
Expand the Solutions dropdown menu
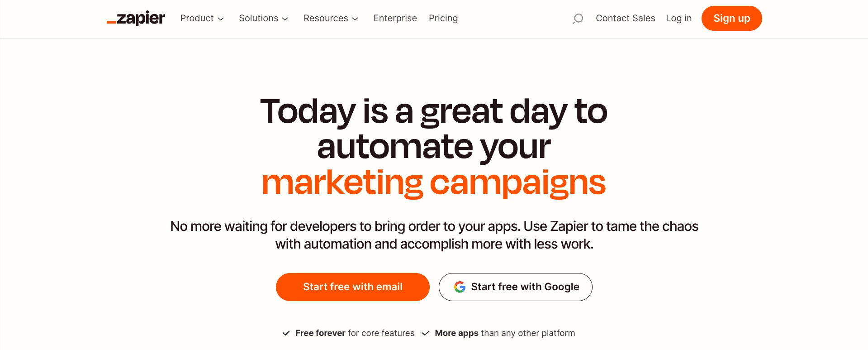pyautogui.click(x=263, y=19)
